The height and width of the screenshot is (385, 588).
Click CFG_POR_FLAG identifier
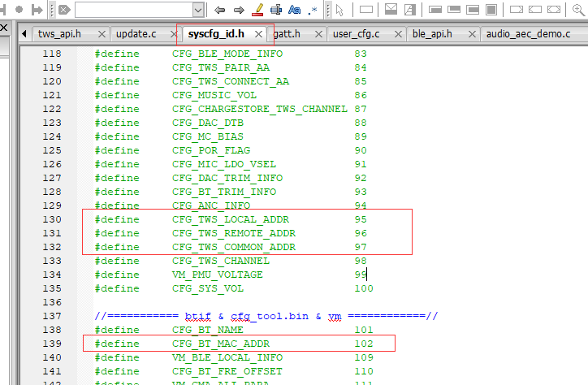[211, 151]
